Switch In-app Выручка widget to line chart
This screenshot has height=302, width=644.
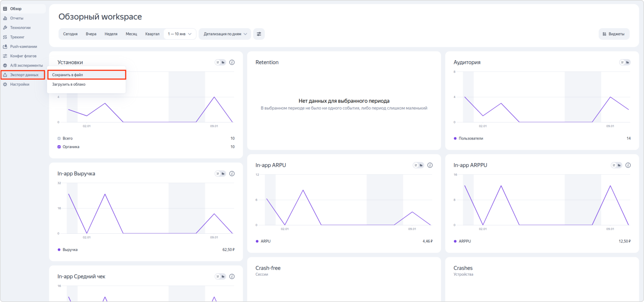pos(218,174)
